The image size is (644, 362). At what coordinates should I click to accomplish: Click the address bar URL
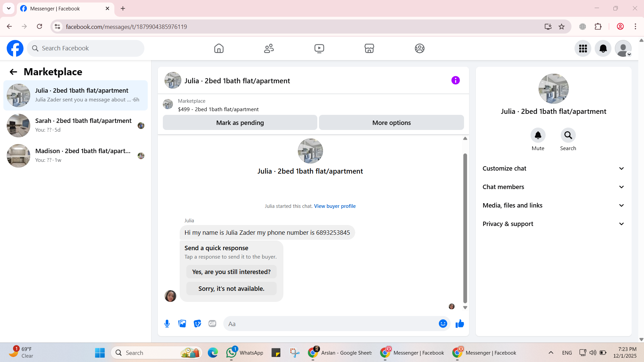(x=127, y=27)
